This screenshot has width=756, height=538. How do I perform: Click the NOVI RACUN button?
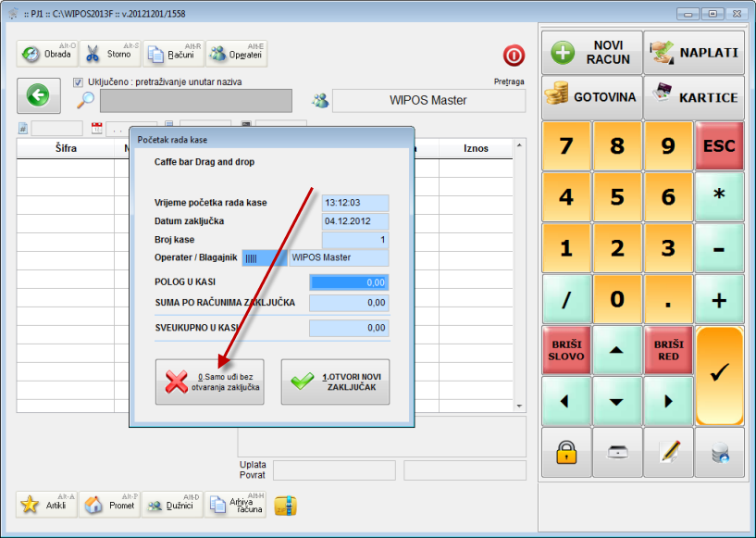click(591, 53)
